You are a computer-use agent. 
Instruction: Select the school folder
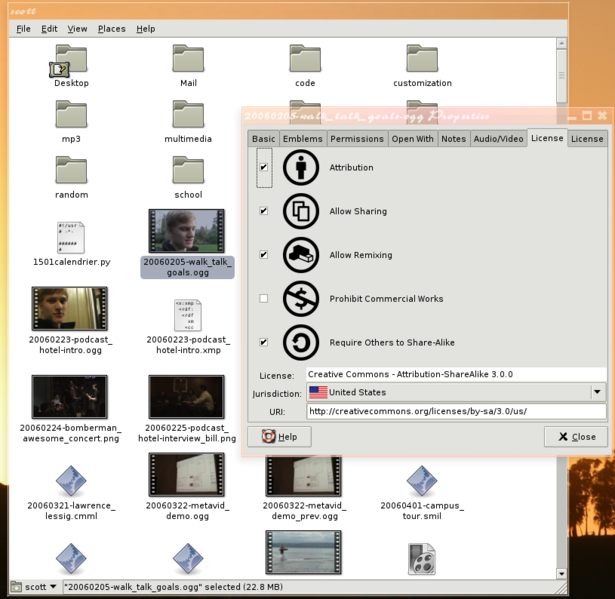coord(188,170)
